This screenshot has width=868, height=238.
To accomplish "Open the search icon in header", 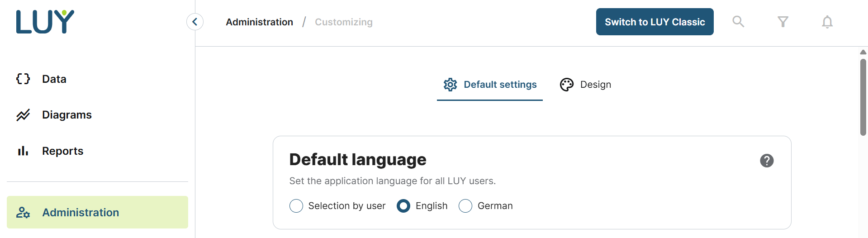I will (738, 22).
